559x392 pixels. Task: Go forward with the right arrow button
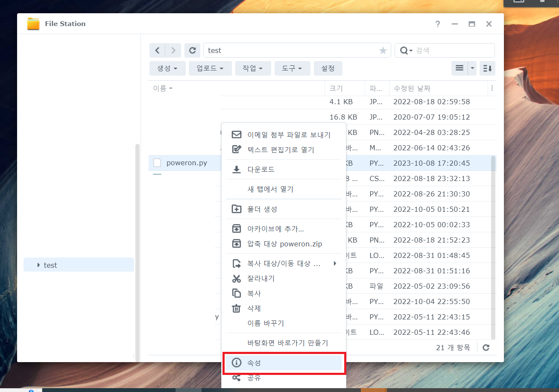coord(173,50)
